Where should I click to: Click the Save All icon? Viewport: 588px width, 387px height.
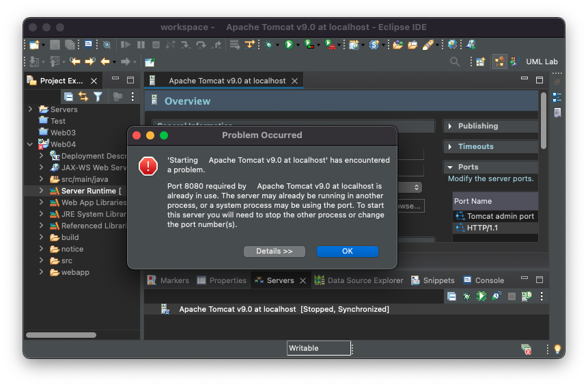(70, 45)
